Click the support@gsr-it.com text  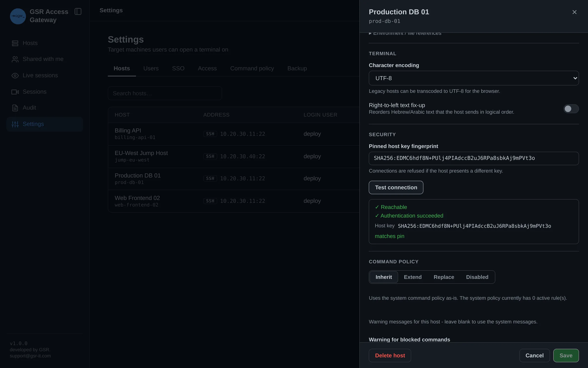[x=30, y=356]
